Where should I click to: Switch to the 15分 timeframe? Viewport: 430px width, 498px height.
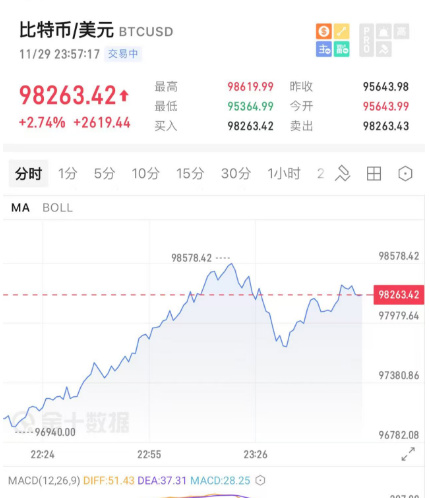point(190,174)
